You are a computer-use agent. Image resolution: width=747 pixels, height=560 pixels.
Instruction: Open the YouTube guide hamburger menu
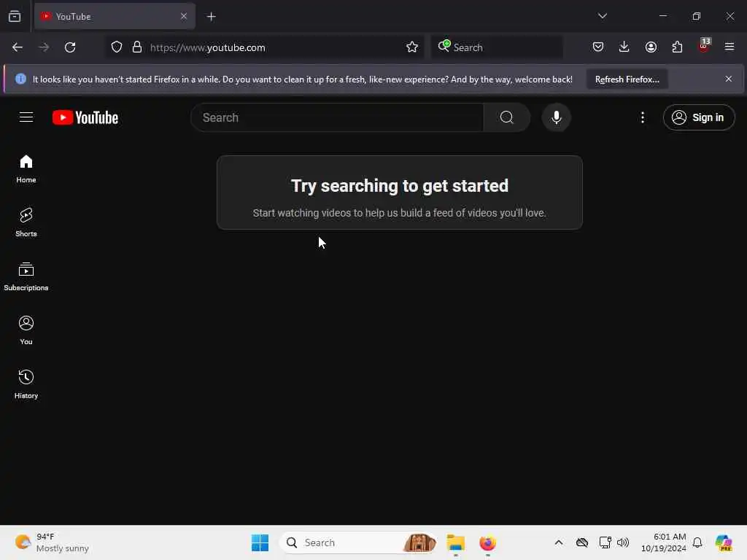pos(26,117)
